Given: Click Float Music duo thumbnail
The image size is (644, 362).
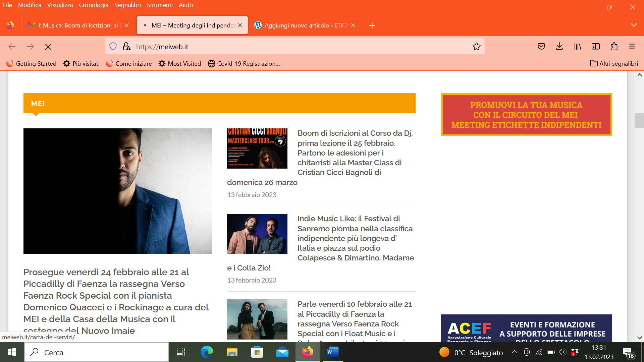Looking at the screenshot, I should (x=257, y=319).
